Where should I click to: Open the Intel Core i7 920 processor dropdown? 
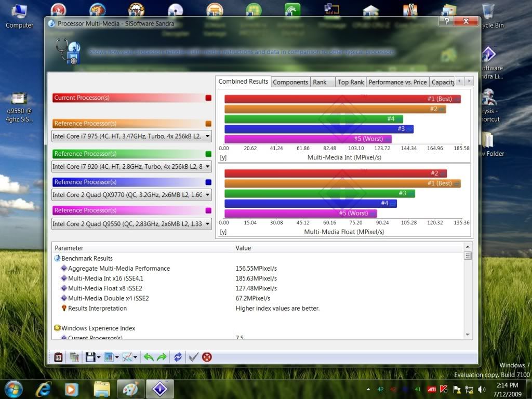(131, 167)
